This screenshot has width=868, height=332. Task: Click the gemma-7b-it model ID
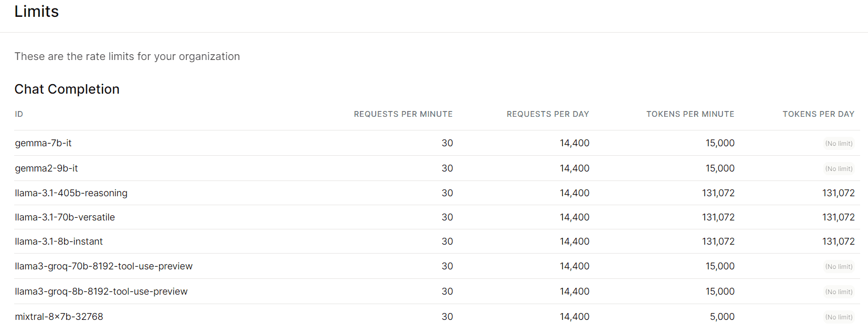coord(43,143)
